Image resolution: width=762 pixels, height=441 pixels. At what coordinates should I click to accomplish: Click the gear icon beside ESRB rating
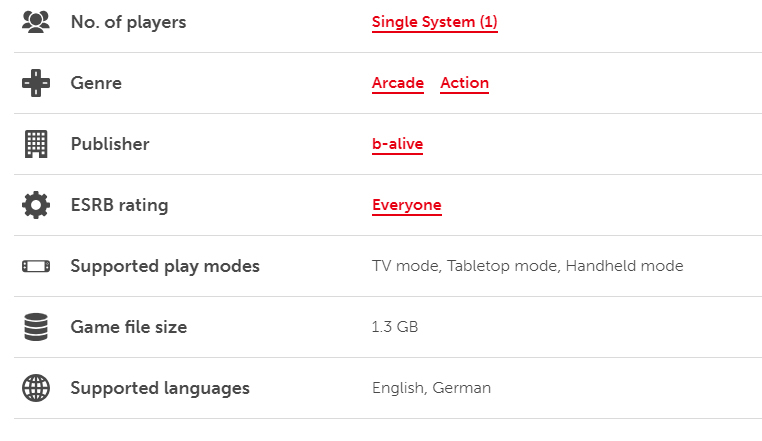[x=36, y=205]
